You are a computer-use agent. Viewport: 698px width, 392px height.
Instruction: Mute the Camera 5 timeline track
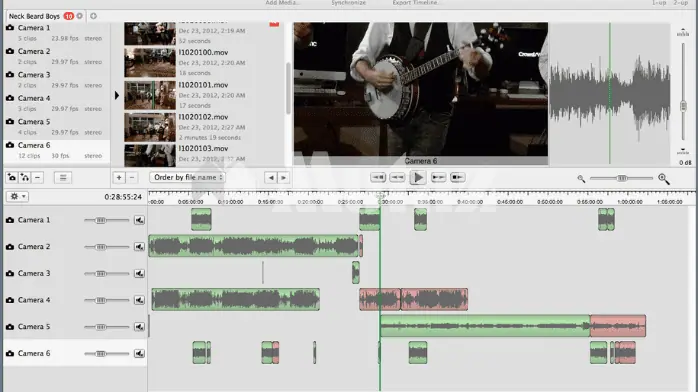tap(139, 327)
